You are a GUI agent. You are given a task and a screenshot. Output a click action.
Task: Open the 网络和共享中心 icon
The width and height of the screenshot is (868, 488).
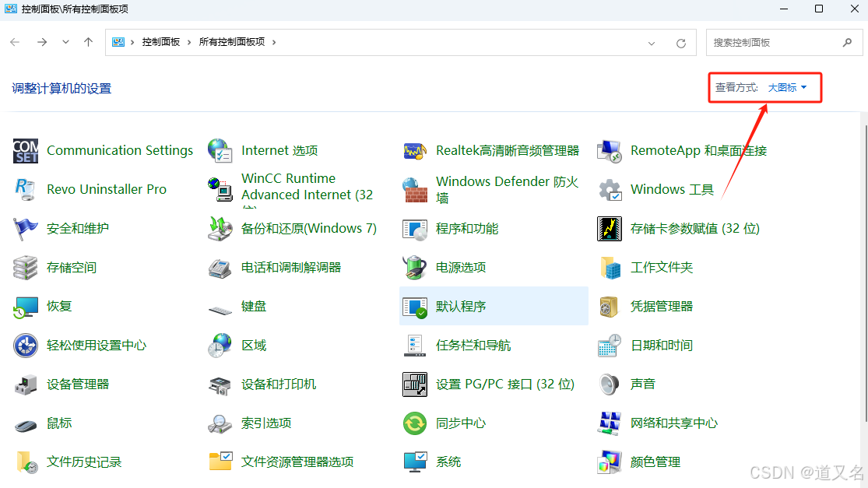tap(610, 423)
